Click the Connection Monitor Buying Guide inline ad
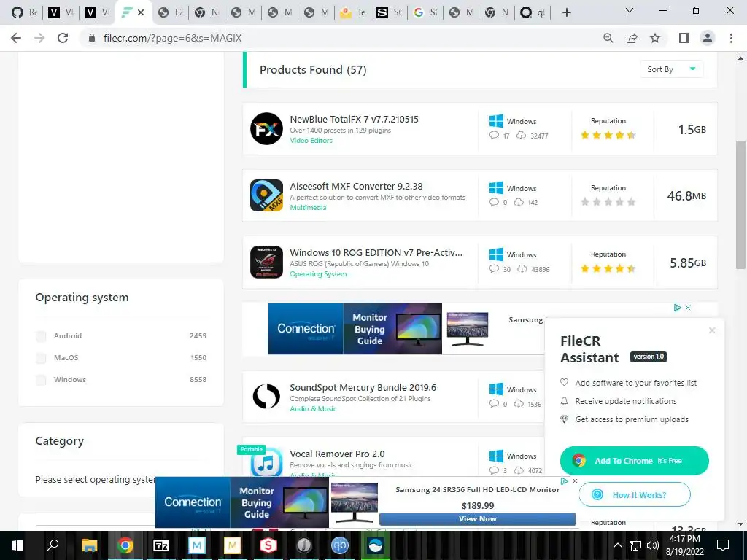Image resolution: width=747 pixels, height=560 pixels. [355, 329]
